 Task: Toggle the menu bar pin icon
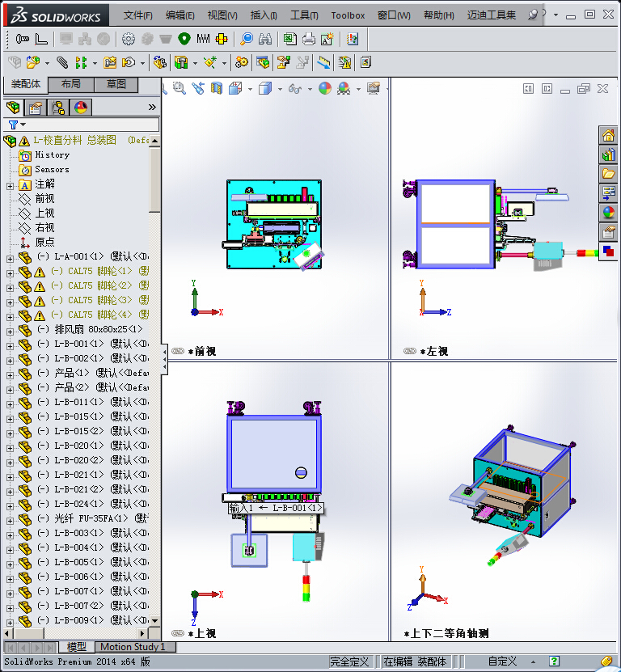pyautogui.click(x=533, y=15)
